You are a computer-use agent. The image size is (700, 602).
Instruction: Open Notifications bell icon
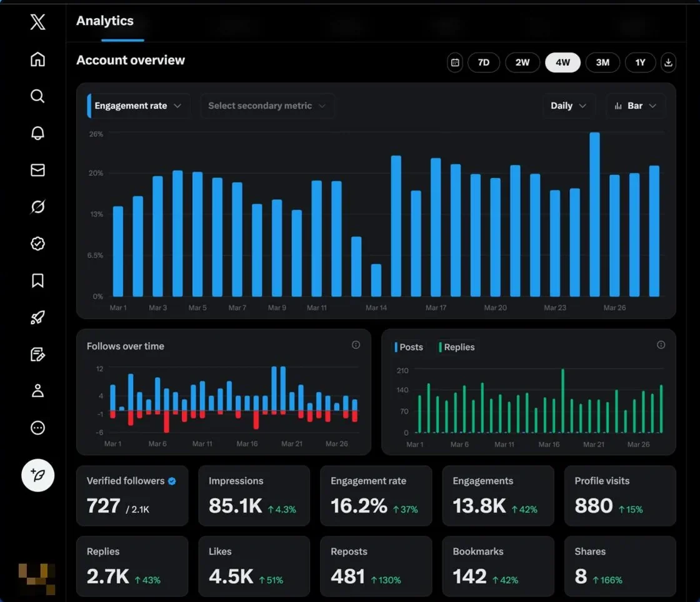point(38,133)
